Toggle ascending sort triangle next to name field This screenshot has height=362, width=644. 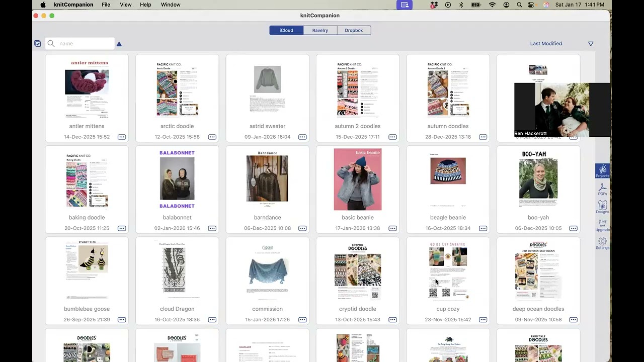[x=119, y=44]
